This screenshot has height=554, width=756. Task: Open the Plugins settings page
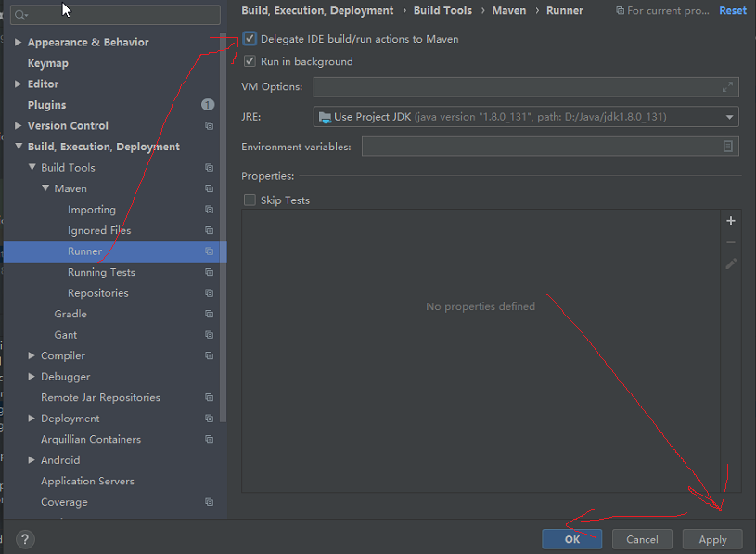[46, 105]
